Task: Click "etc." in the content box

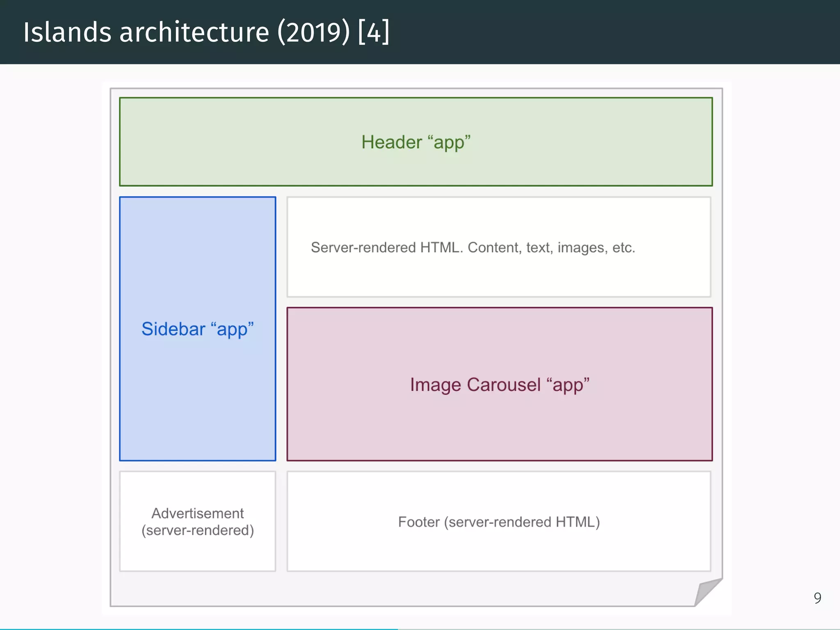Action: coord(623,248)
